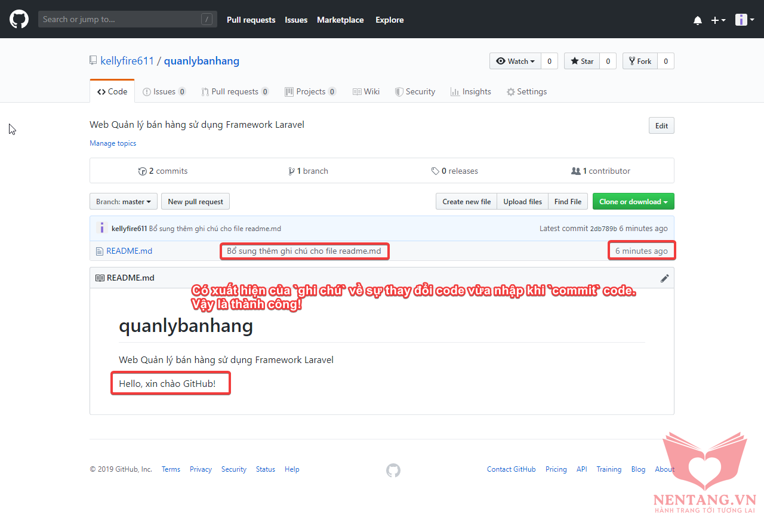Expand the Clone or download menu
The height and width of the screenshot is (532, 764).
633,202
